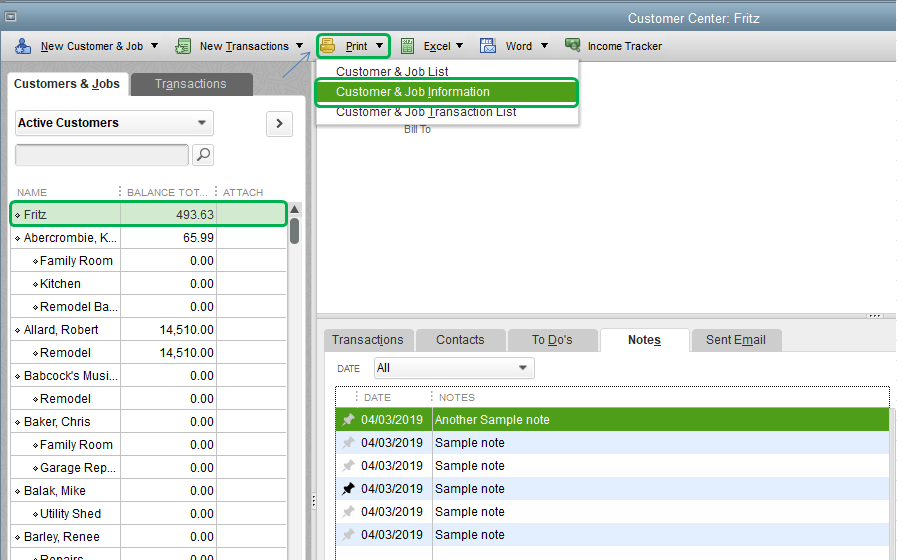This screenshot has height=560, width=897.
Task: Select Balak, Mike customer row
Action: pos(149,491)
